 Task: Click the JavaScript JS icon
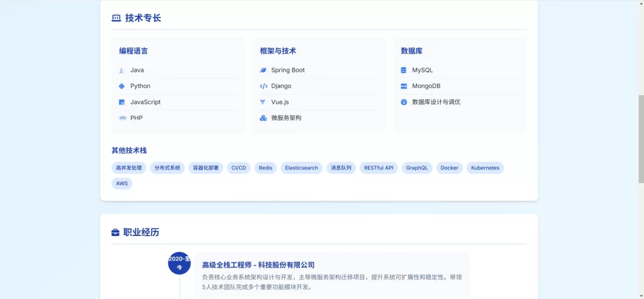point(121,103)
